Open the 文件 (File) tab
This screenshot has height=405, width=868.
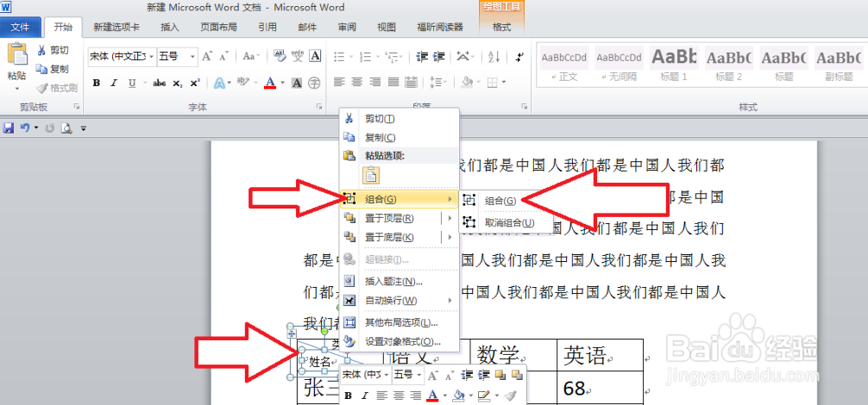20,27
